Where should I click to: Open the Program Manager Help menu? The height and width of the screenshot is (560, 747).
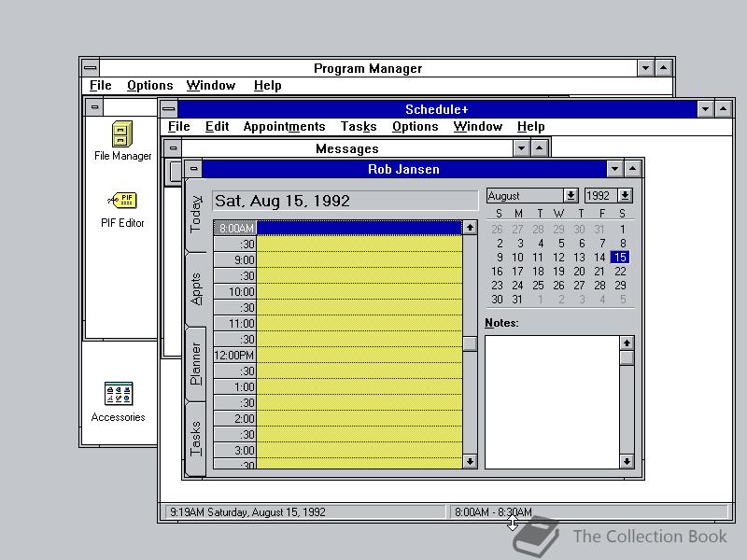click(x=267, y=85)
